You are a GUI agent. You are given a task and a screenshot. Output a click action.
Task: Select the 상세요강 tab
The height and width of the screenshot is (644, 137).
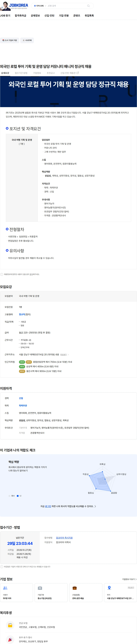click(x=5, y=73)
